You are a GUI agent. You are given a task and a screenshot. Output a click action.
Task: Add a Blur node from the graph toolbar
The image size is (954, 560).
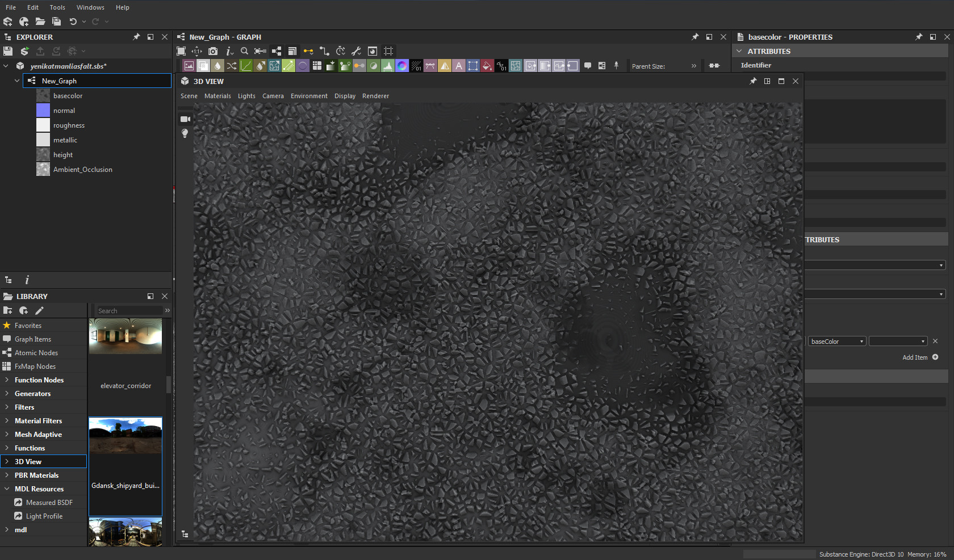coord(217,65)
